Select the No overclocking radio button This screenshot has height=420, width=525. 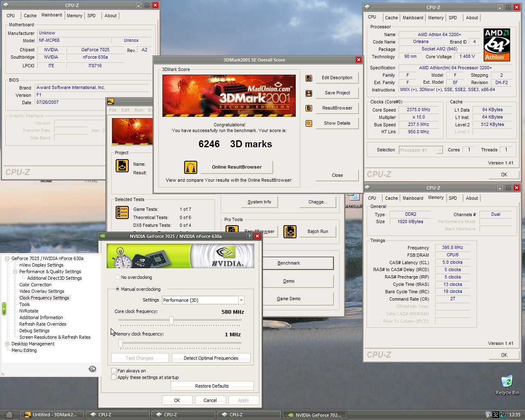[118, 277]
